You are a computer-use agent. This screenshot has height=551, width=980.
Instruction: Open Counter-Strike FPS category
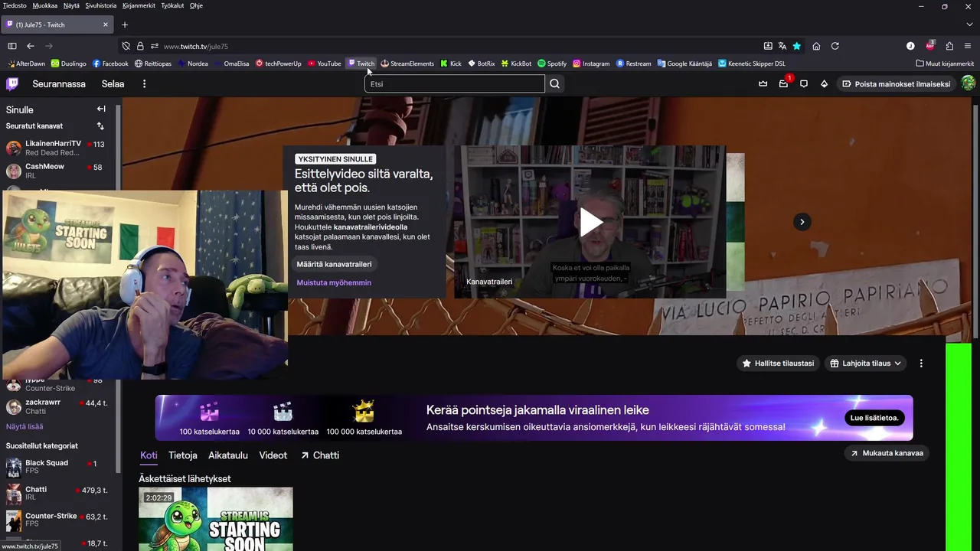pos(57,520)
